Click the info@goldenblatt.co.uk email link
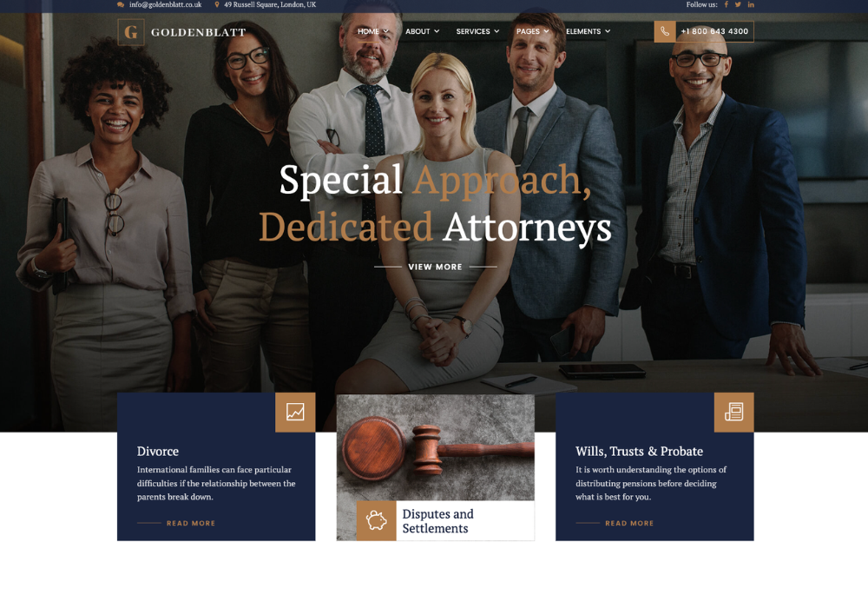This screenshot has width=868, height=608. point(166,4)
